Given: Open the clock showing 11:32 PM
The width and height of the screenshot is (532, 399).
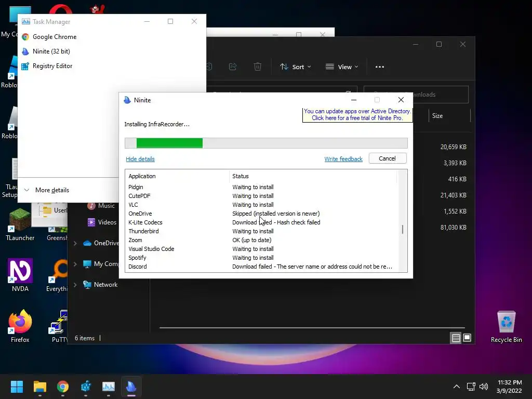Looking at the screenshot, I should 509,387.
